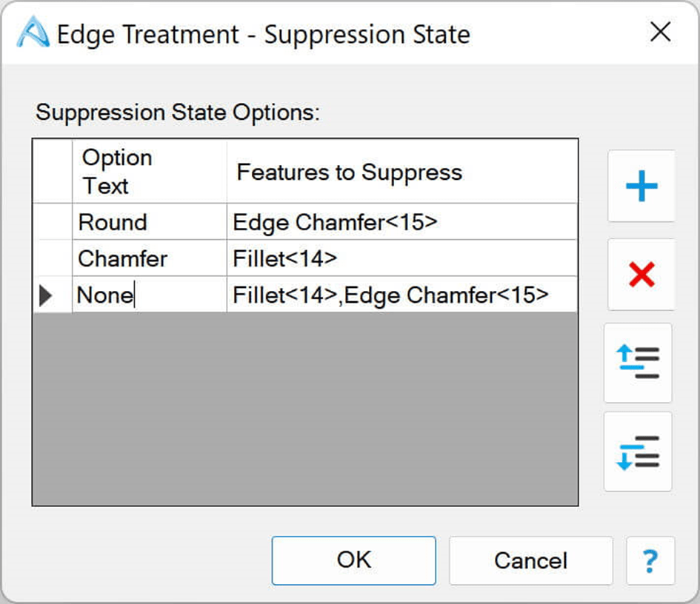Click the blue plus add option button
Screen dimensions: 700x604
coord(641,186)
